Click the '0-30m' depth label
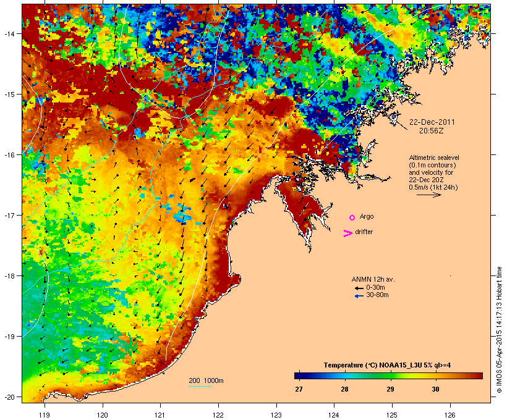This screenshot has height=420, width=507. [375, 288]
